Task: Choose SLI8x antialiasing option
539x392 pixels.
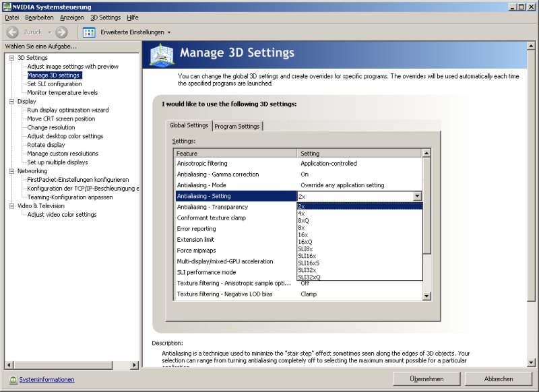Action: 360,249
